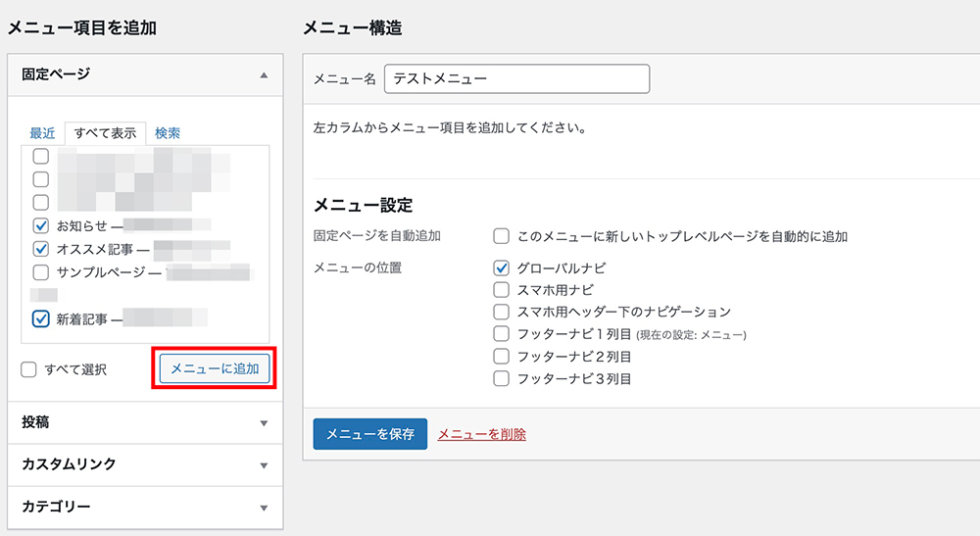Check the スマホ用ナビ location

(x=501, y=290)
